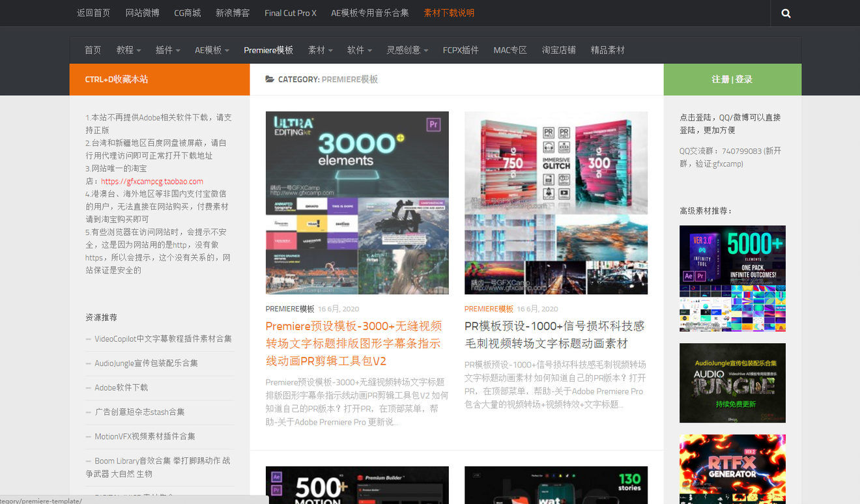The image size is (860, 504).
Task: Open CG商城 in top bar
Action: coord(187,13)
